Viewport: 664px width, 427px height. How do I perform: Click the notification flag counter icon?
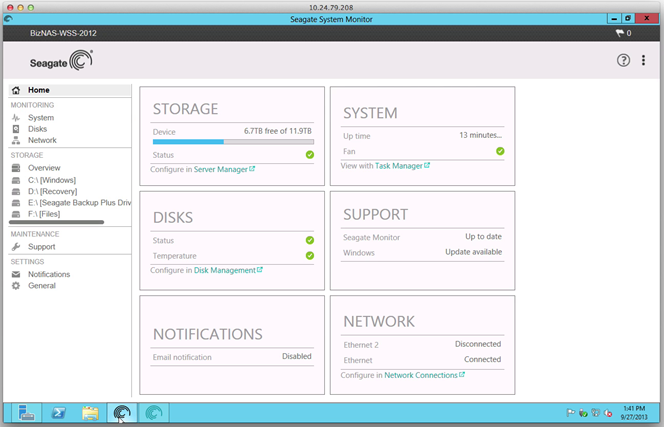click(623, 33)
